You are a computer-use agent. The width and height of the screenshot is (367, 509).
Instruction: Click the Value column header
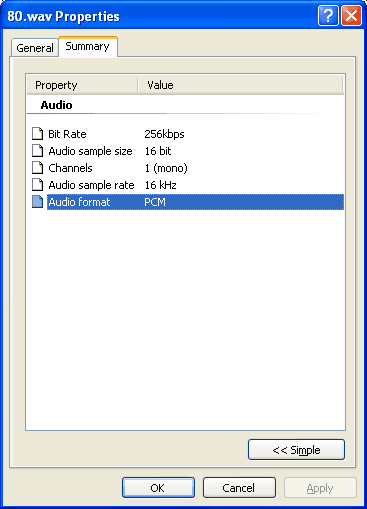point(240,85)
